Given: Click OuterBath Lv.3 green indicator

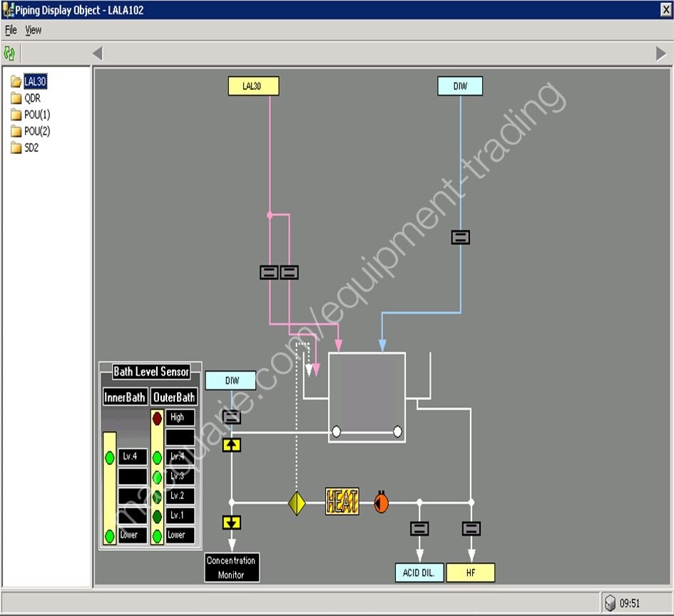Looking at the screenshot, I should [158, 477].
